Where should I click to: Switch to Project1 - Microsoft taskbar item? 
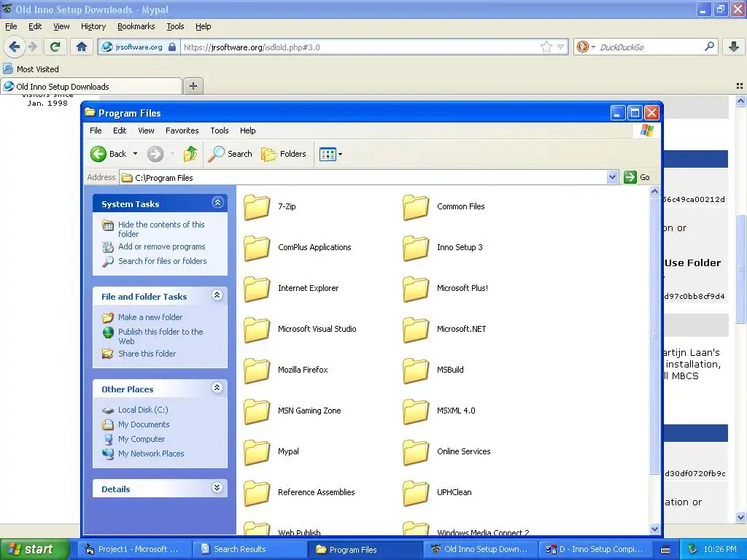click(x=133, y=549)
